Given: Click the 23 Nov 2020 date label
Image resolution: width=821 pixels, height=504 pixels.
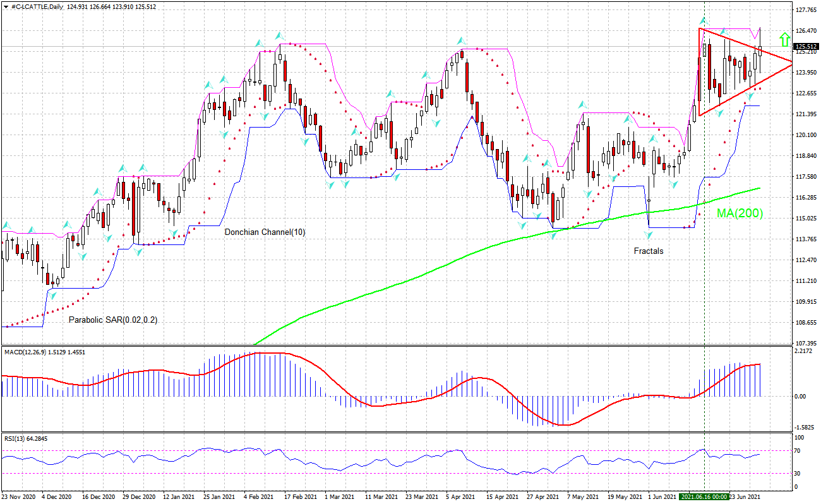Looking at the screenshot, I should click(19, 496).
